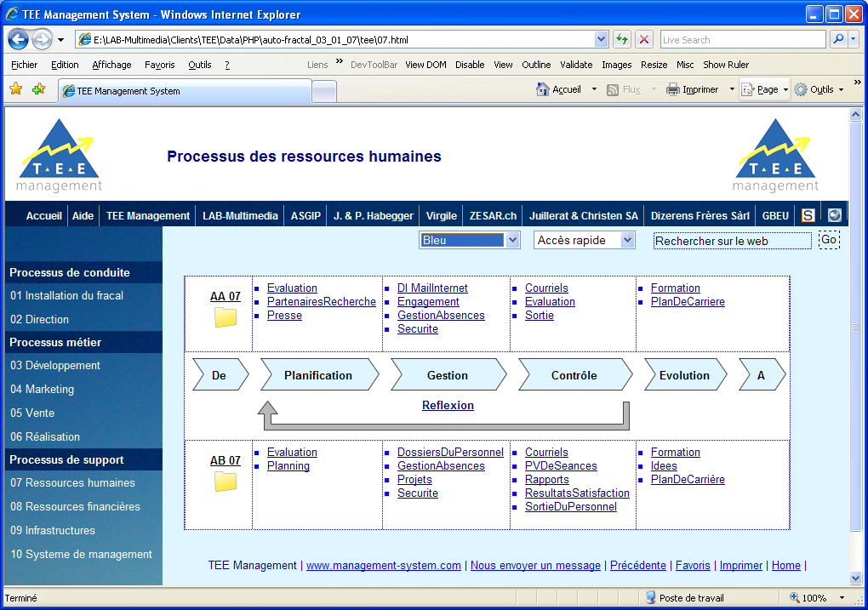868x610 pixels.
Task: Click the zoom magnifier icon in status bar
Action: (x=794, y=597)
